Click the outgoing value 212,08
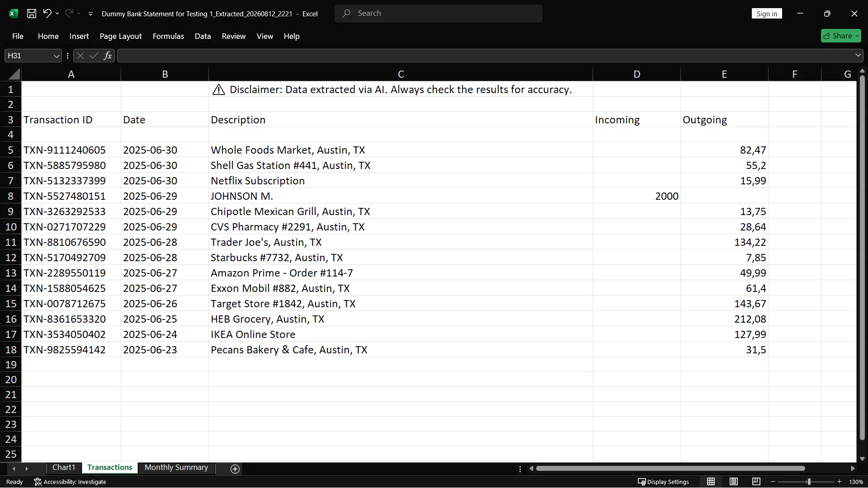 coord(724,319)
